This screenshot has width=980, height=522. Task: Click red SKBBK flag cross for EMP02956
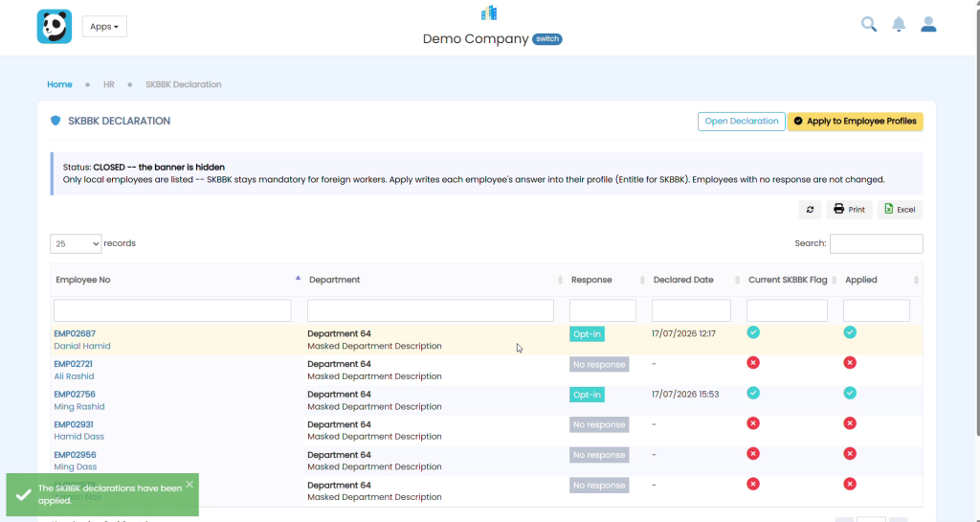coord(753,454)
